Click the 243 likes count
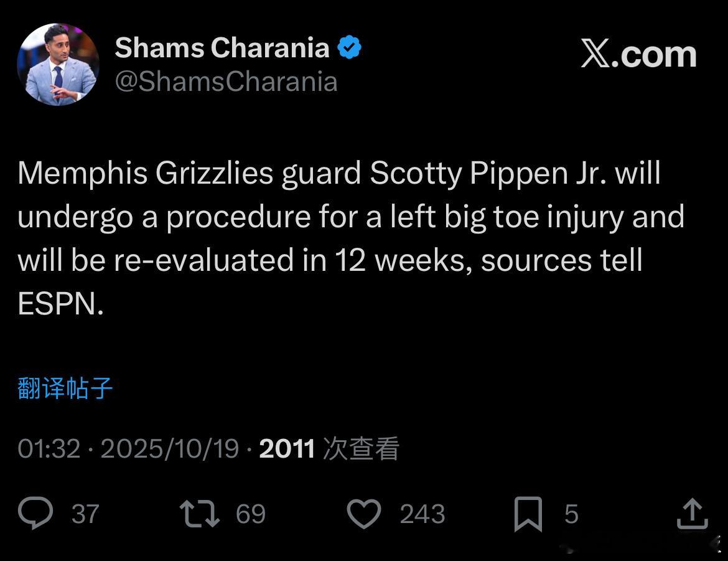 pyautogui.click(x=422, y=514)
